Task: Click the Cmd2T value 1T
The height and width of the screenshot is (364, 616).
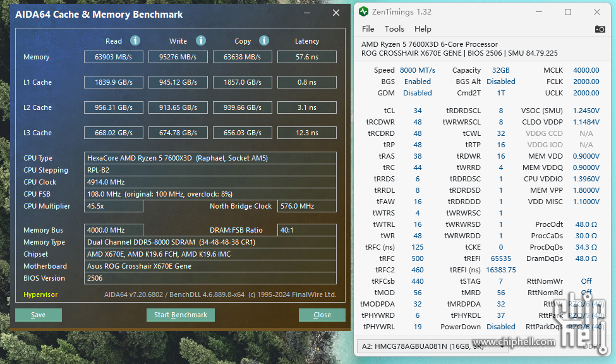Action: [501, 93]
